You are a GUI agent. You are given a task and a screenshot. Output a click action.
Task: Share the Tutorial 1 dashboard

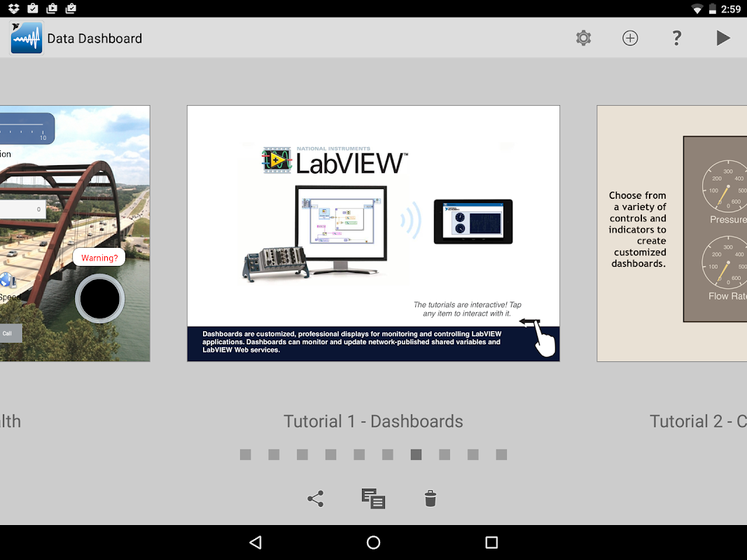(x=315, y=498)
